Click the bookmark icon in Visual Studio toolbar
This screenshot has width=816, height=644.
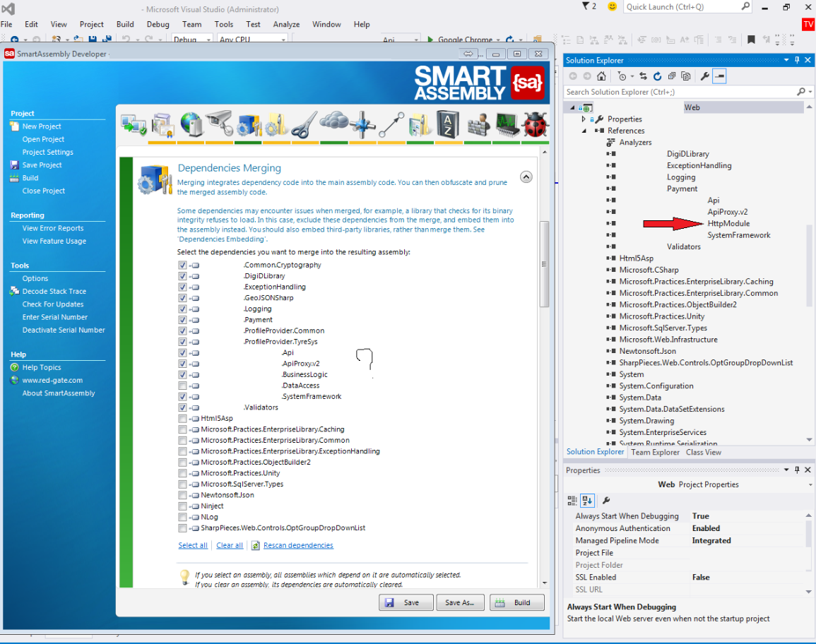[x=751, y=40]
